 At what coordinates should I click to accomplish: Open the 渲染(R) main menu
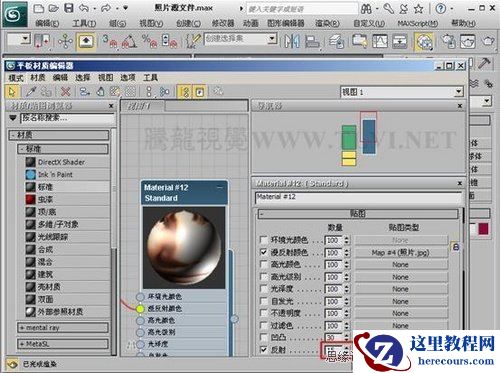pos(327,23)
